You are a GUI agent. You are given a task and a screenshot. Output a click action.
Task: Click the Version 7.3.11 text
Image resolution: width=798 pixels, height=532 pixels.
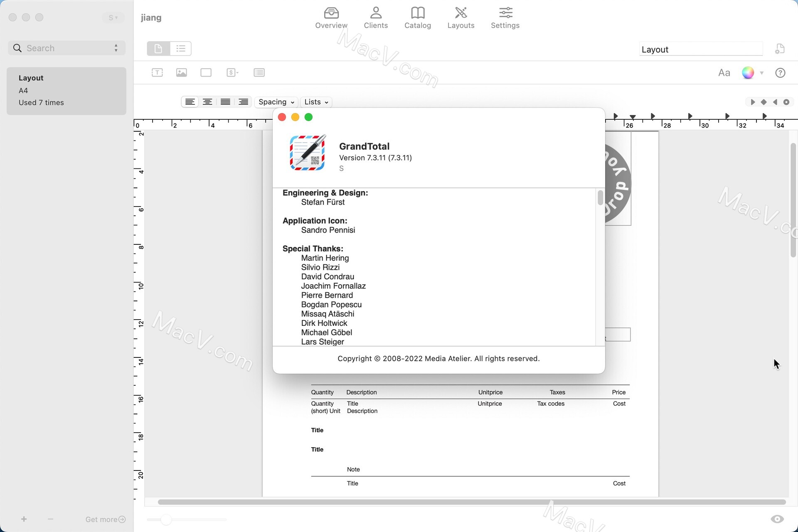[x=375, y=158]
